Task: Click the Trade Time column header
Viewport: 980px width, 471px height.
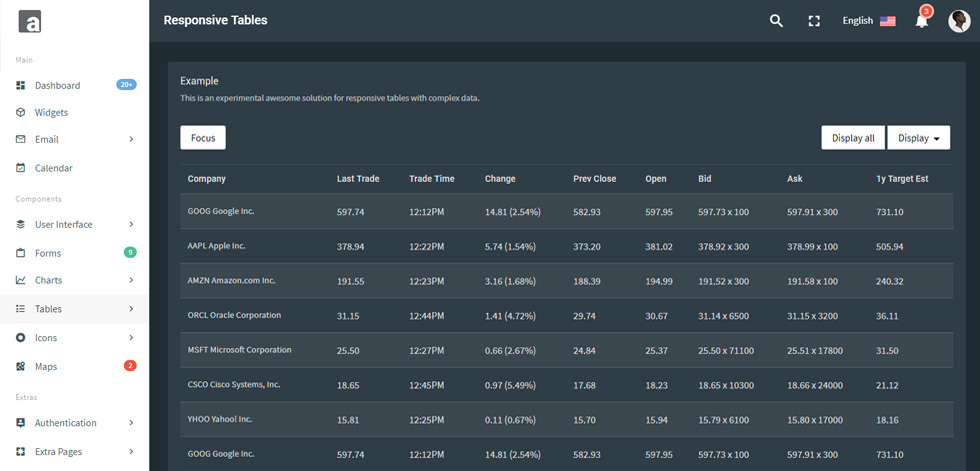Action: tap(432, 179)
